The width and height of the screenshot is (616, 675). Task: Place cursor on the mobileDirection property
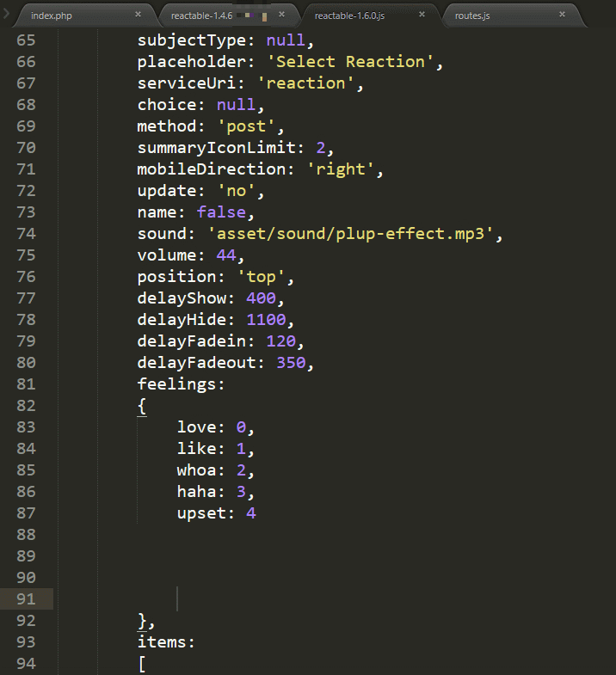coord(217,169)
